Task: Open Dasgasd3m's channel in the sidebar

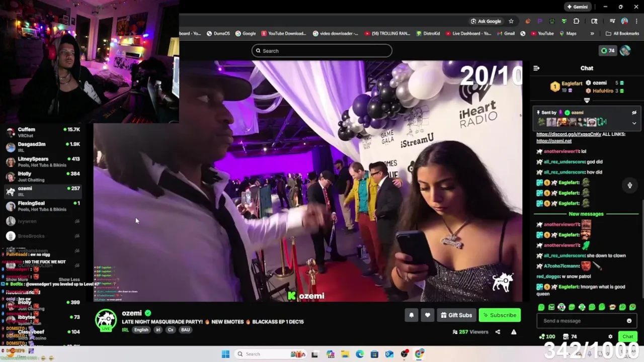Action: tap(43, 147)
